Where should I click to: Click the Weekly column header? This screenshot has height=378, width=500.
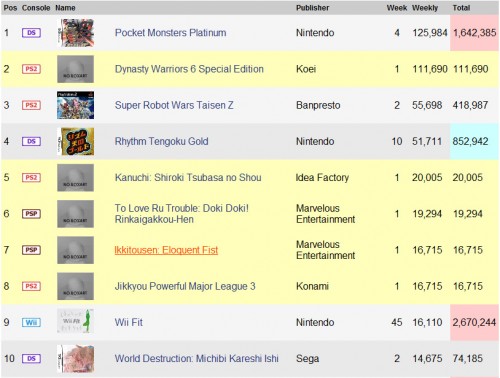[x=425, y=8]
